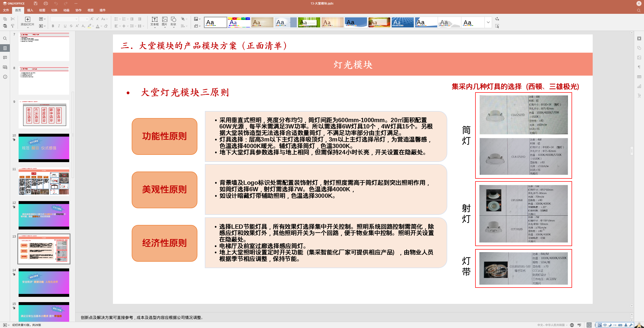Select slide 11 thumbnail
This screenshot has width=644, height=328.
pos(44,181)
